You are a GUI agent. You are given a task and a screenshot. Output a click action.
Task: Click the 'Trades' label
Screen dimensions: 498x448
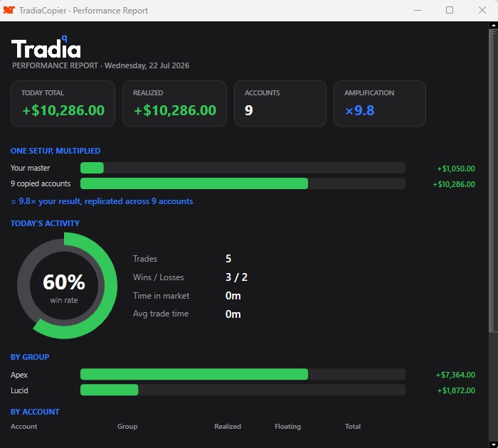pyautogui.click(x=145, y=259)
